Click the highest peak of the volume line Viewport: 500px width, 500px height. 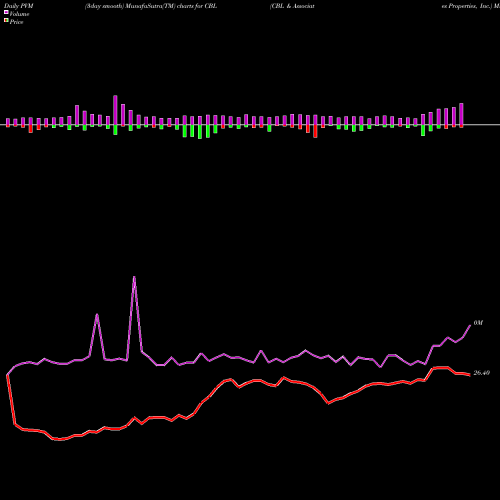[x=134, y=277]
